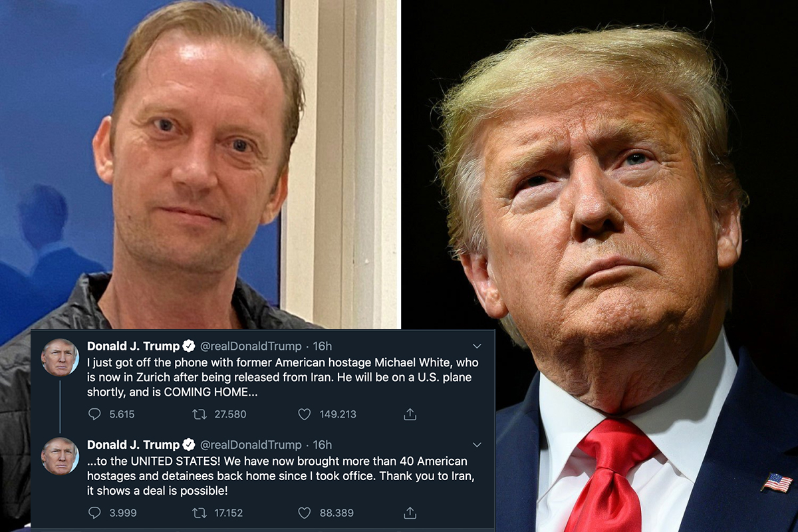Click 16h timestamp on first tweet
The width and height of the screenshot is (798, 532).
(323, 346)
